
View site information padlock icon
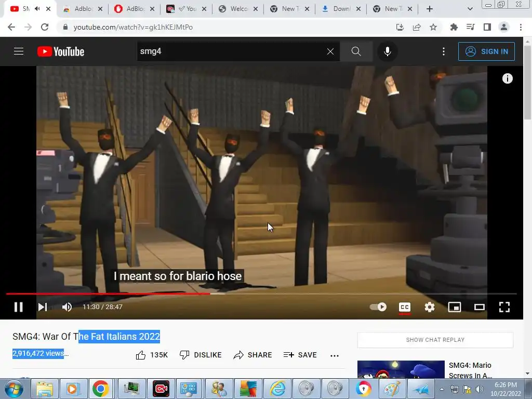point(65,27)
